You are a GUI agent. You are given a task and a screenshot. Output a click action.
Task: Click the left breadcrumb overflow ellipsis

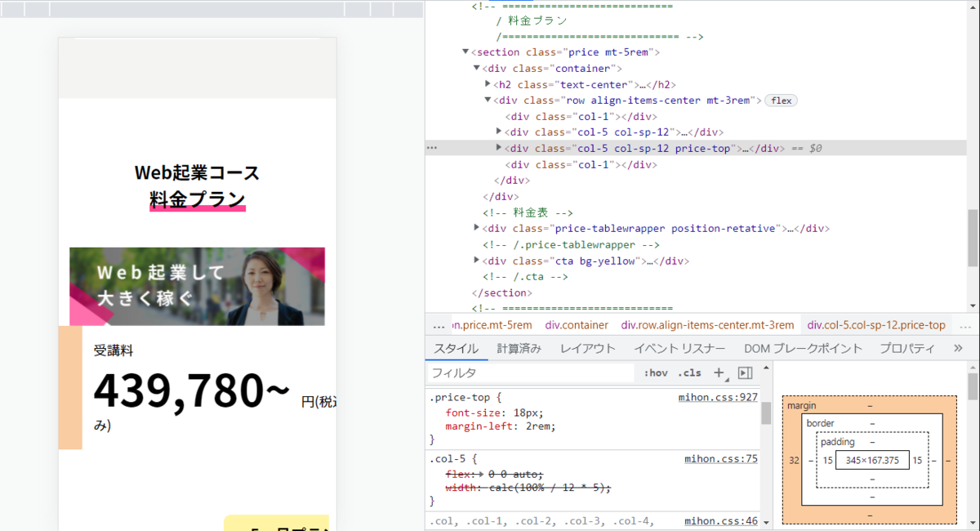point(439,324)
